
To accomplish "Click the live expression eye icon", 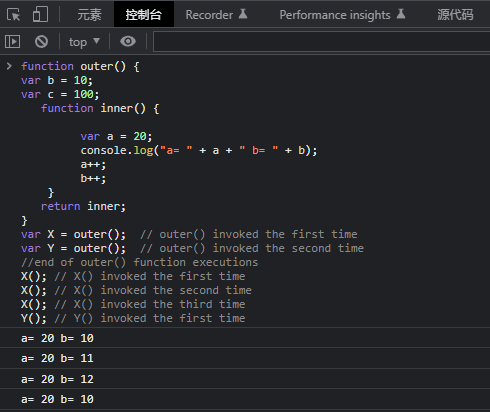I will (x=128, y=41).
